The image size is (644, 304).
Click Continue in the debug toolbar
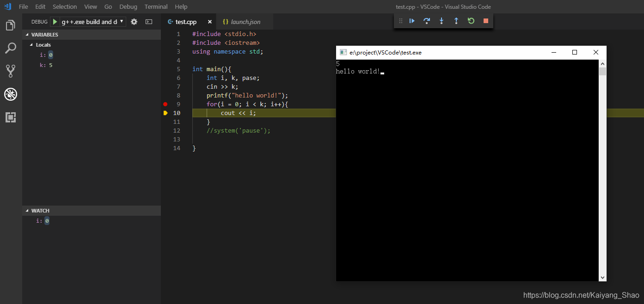click(x=412, y=21)
